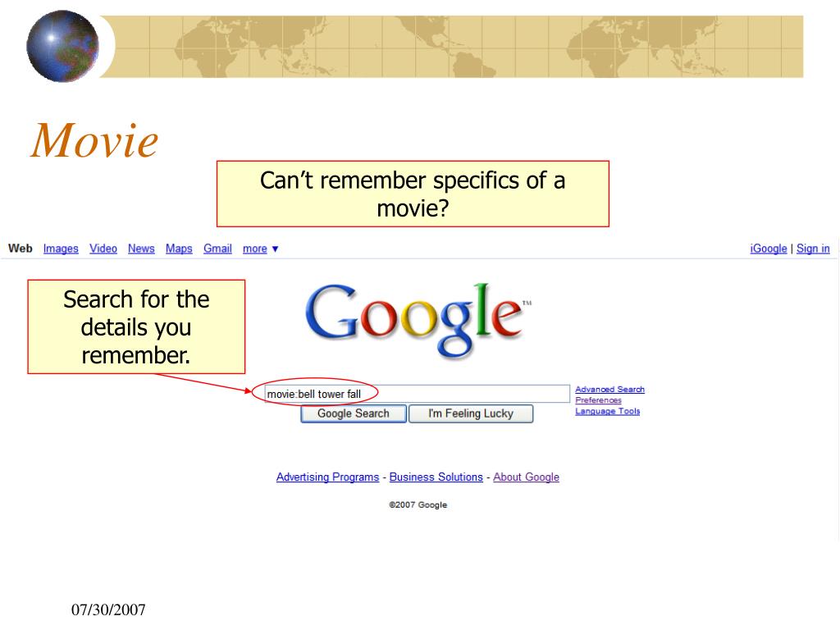Open the Business Solutions link

[436, 477]
